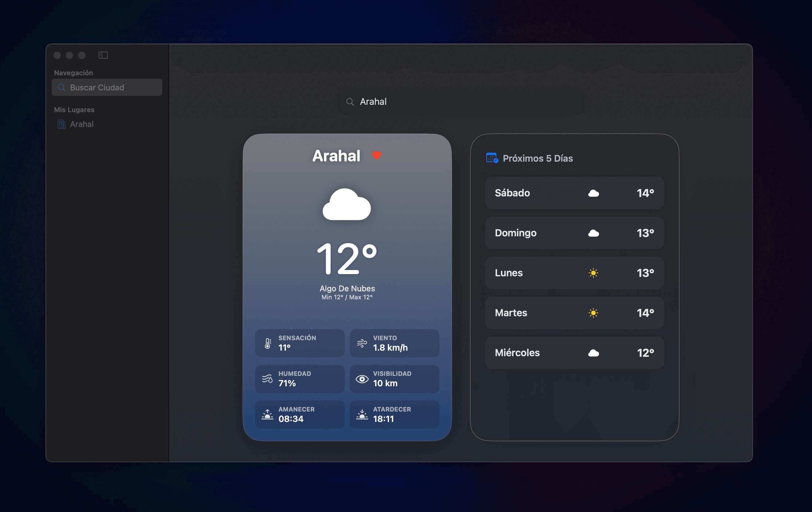Click the building icon beside Arahal
Viewport: 812px width, 512px height.
point(61,124)
